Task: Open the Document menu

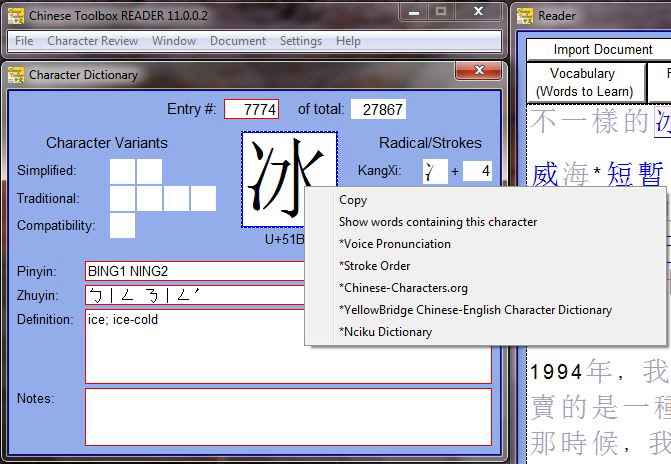Action: click(x=238, y=41)
